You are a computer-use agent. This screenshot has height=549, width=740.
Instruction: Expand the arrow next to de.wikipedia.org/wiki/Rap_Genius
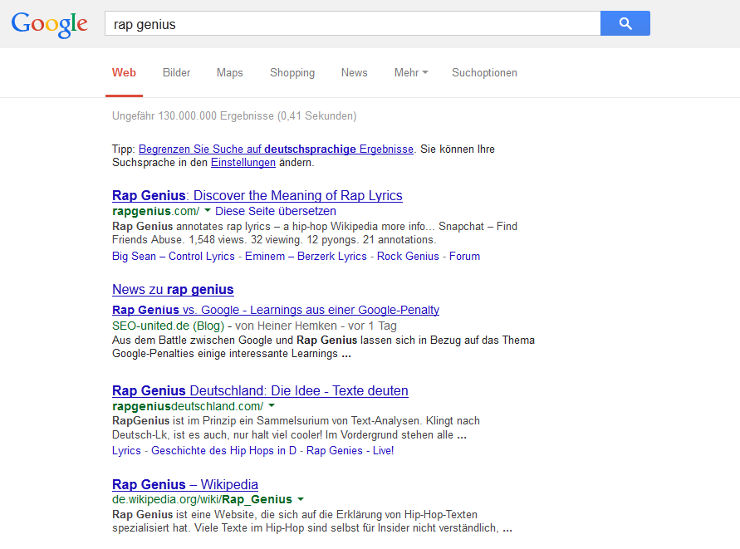[x=301, y=499]
